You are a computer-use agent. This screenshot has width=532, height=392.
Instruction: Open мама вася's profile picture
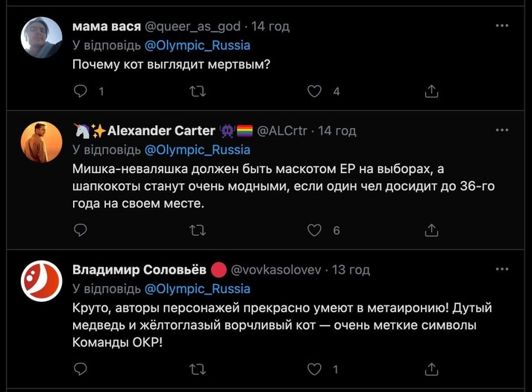click(x=41, y=37)
